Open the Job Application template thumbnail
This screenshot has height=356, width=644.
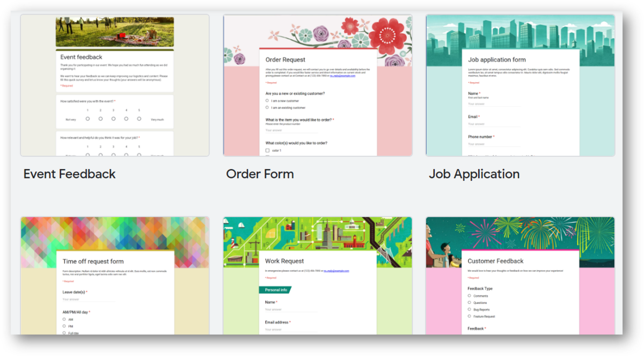click(521, 85)
